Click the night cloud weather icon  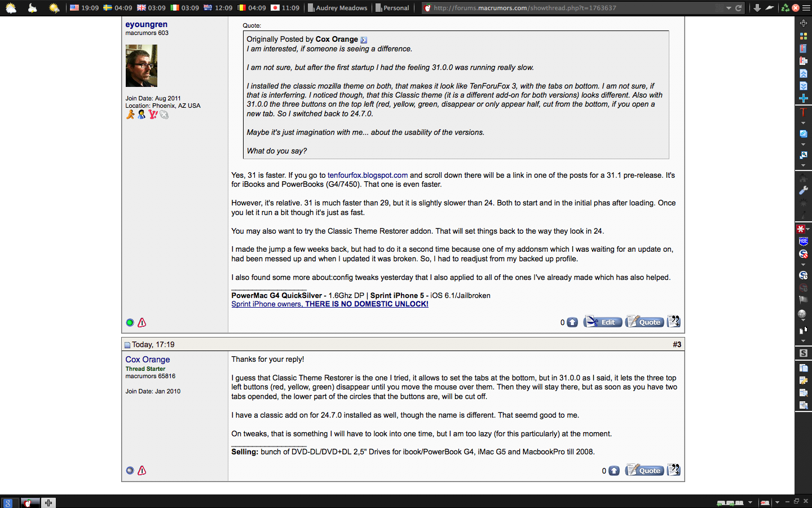[33, 8]
